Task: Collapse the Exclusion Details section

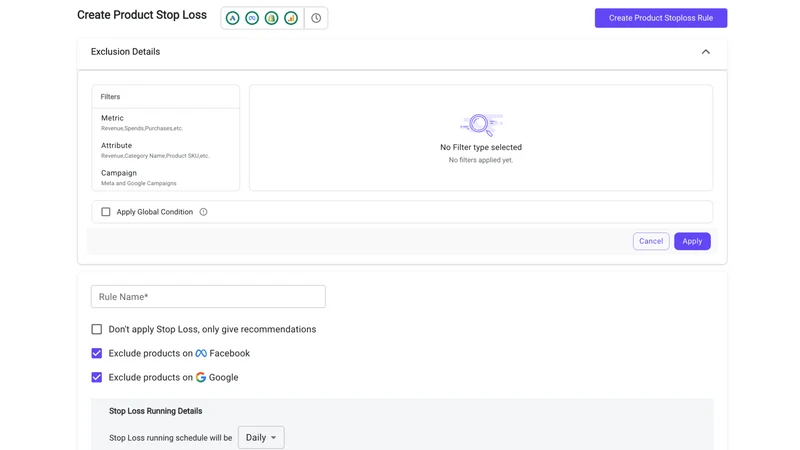Action: (706, 52)
